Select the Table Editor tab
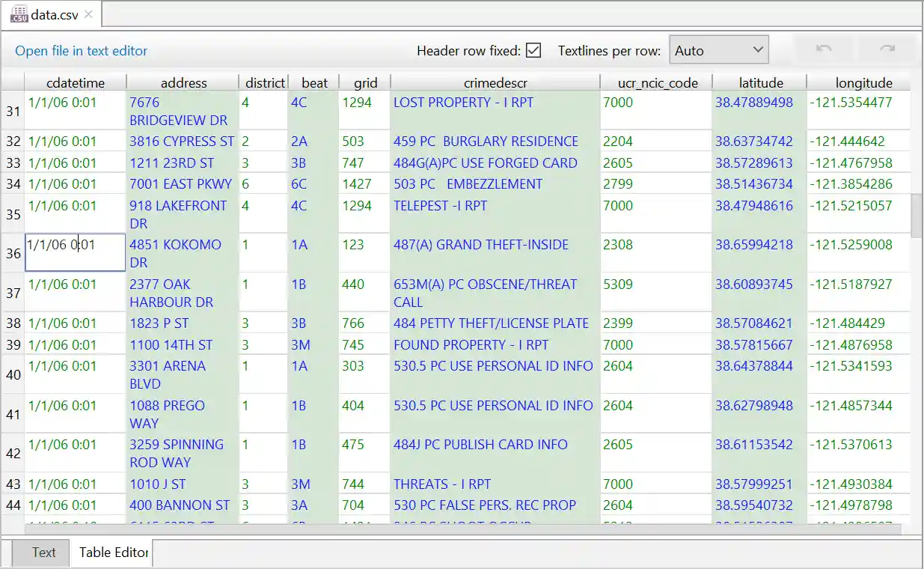Image resolution: width=924 pixels, height=569 pixels. click(112, 553)
